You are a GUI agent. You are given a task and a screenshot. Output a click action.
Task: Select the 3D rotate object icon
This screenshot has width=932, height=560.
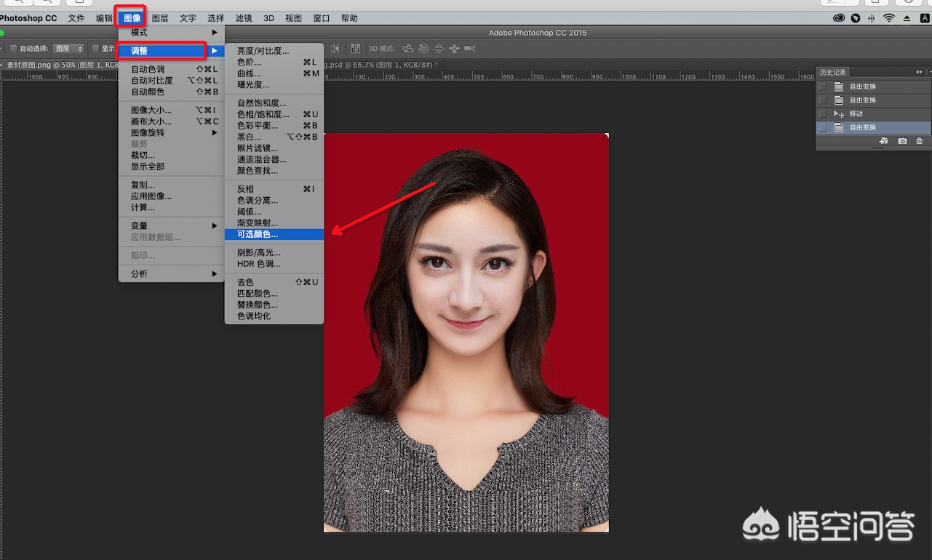(x=408, y=49)
